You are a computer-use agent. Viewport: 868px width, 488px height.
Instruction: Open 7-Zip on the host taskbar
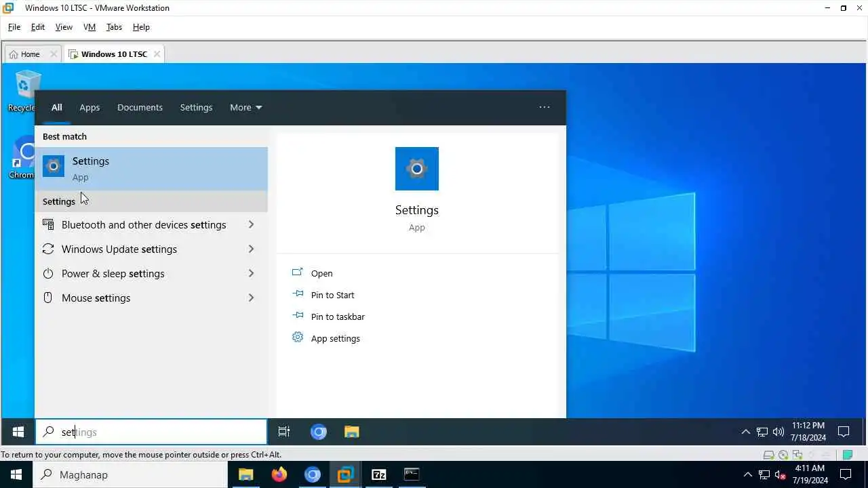point(378,474)
